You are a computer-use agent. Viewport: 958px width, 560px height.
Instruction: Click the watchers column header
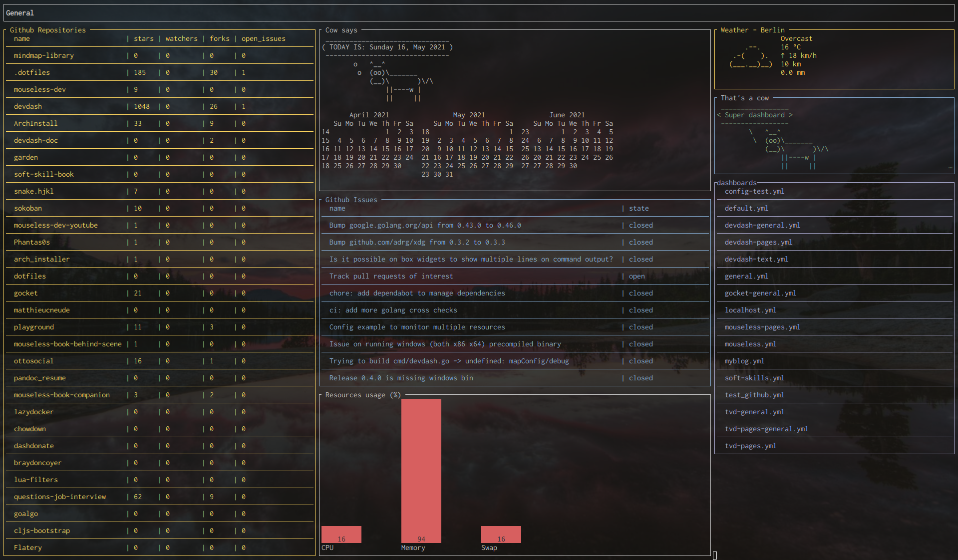coord(182,38)
